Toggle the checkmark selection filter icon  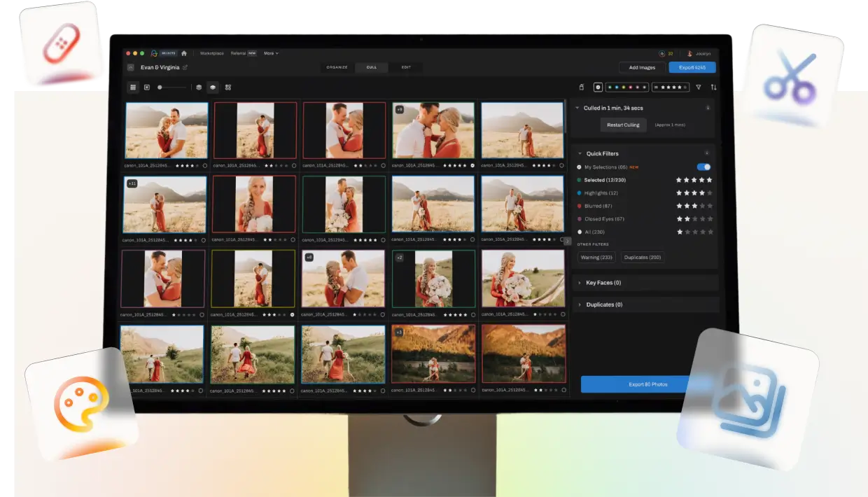(598, 87)
